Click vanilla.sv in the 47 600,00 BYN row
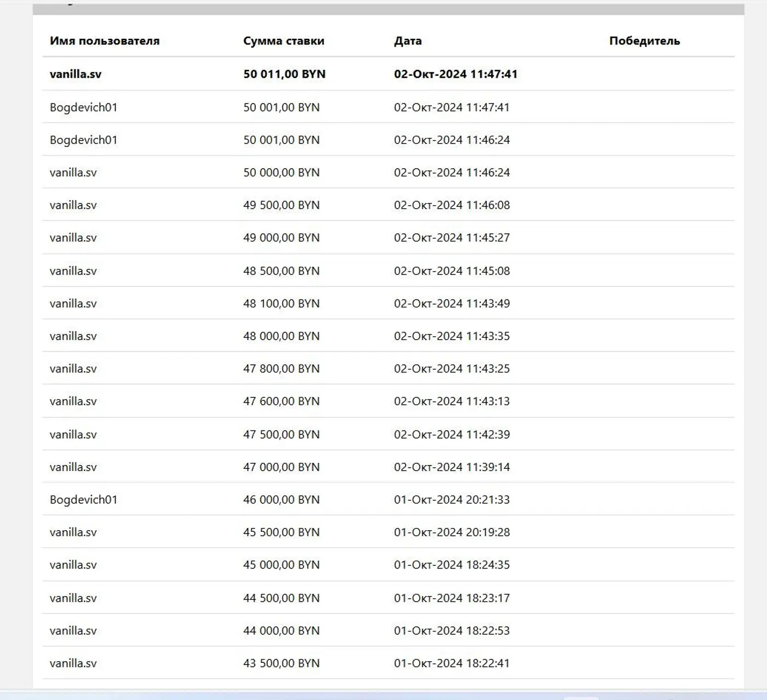The height and width of the screenshot is (700, 767). (73, 401)
